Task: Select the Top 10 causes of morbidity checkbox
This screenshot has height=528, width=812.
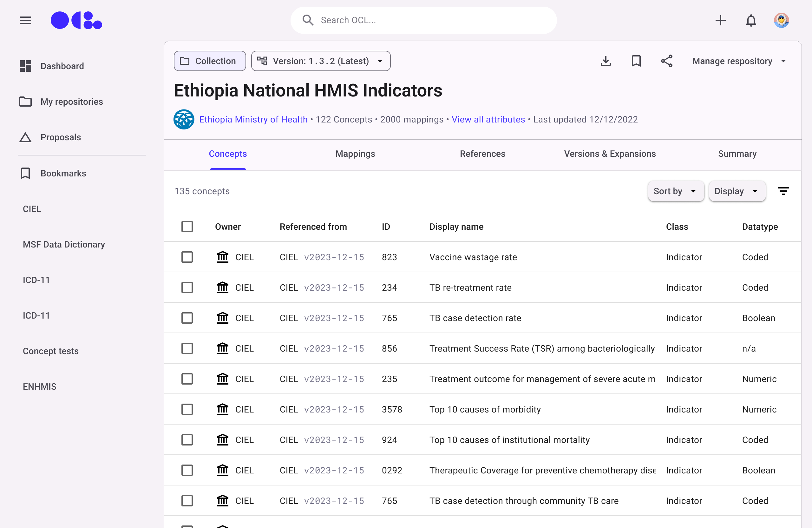Action: pos(187,409)
